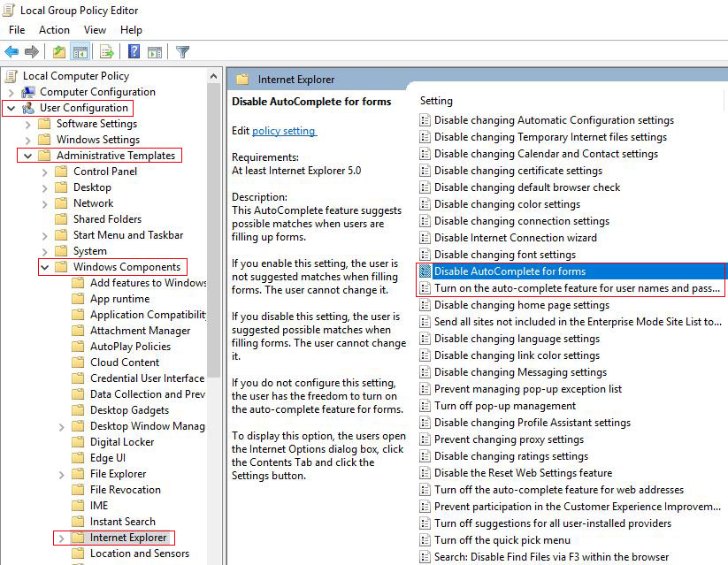728x565 pixels.
Task: Expand the Computer Configuration node
Action: 11,92
